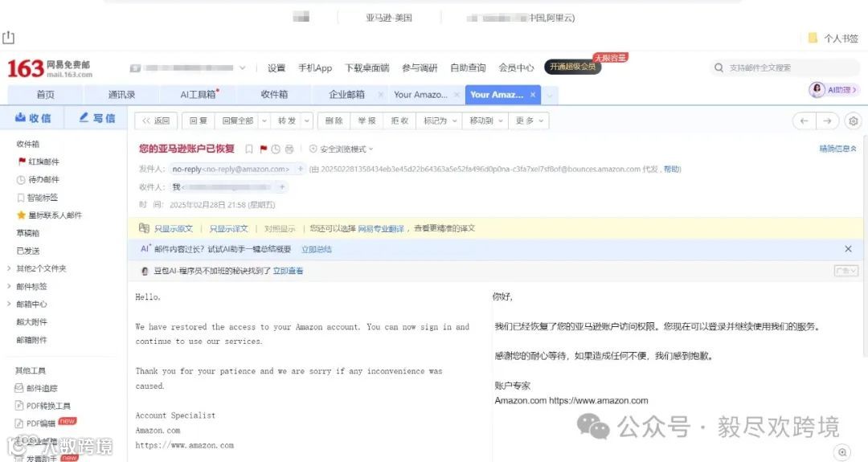Click the 只显示原文 link
The image size is (868, 462).
pos(174,228)
